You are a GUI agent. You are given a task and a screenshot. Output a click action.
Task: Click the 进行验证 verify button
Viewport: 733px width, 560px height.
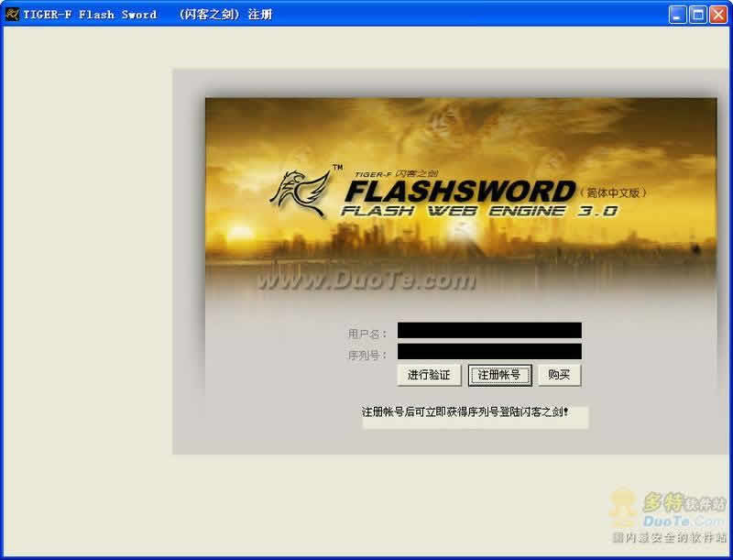pos(429,375)
